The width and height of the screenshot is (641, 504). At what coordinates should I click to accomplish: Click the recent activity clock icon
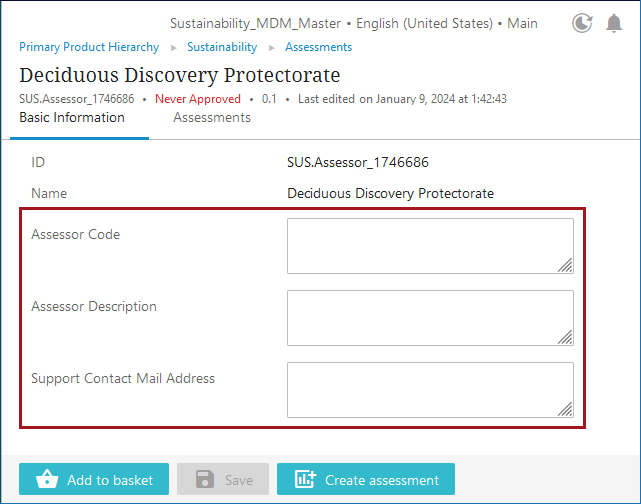[x=581, y=23]
